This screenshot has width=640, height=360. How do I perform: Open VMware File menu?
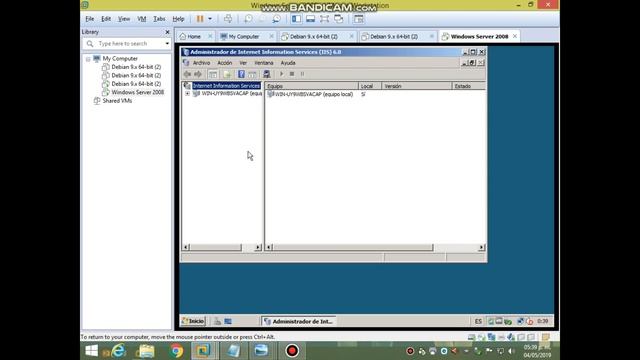[x=90, y=19]
